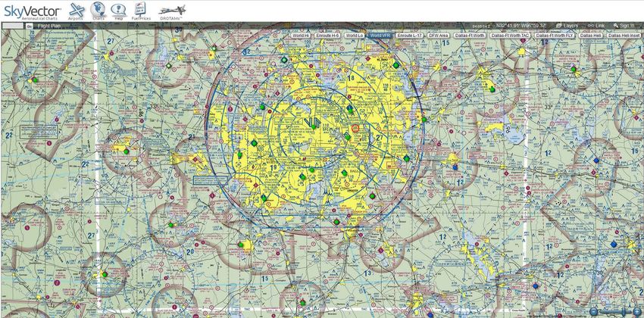Open the Fuel Prices sign icon

[x=141, y=11]
